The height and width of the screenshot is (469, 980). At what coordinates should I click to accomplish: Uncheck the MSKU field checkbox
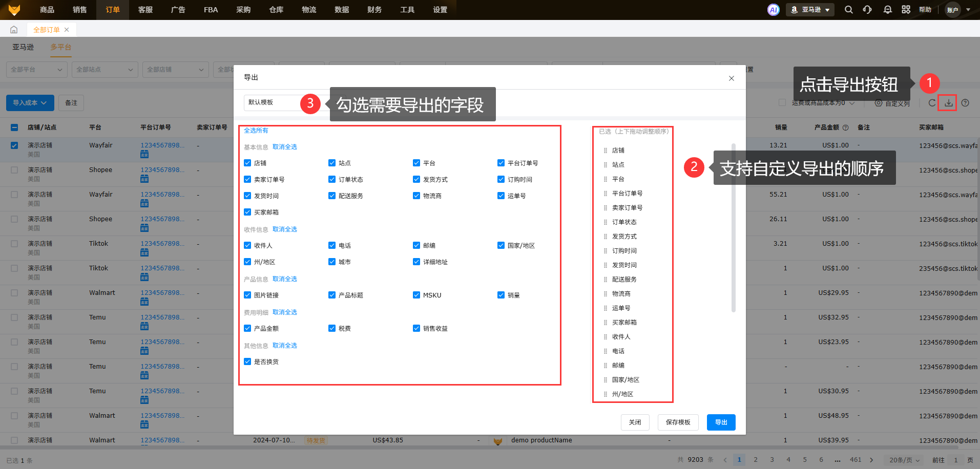(416, 295)
